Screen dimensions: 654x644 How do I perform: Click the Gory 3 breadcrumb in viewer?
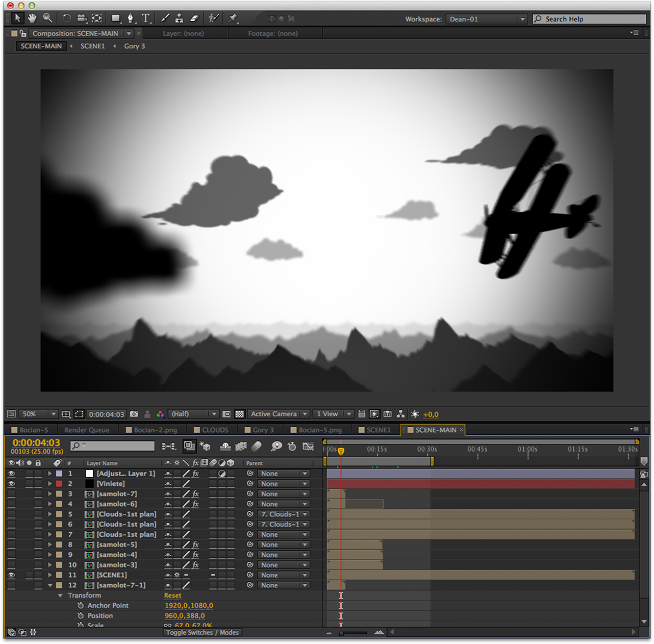pos(135,46)
